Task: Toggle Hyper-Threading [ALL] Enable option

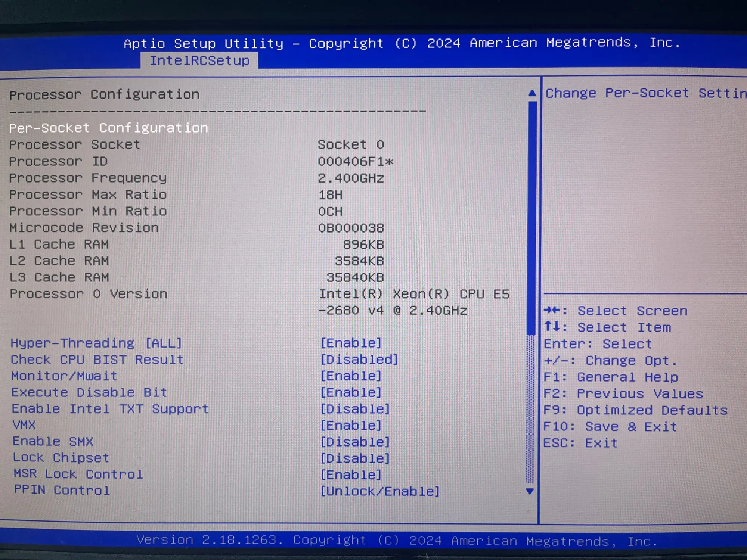Action: pyautogui.click(x=351, y=343)
